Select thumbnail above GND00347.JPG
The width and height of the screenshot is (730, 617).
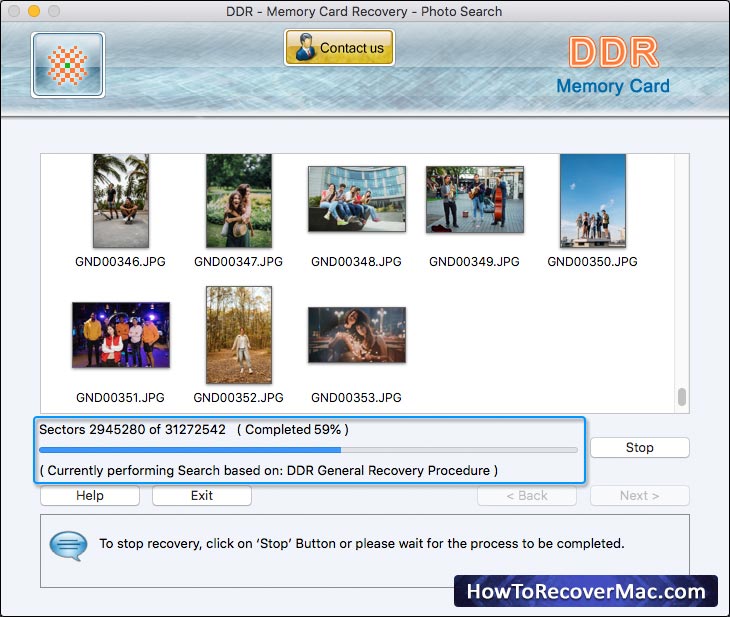(239, 201)
